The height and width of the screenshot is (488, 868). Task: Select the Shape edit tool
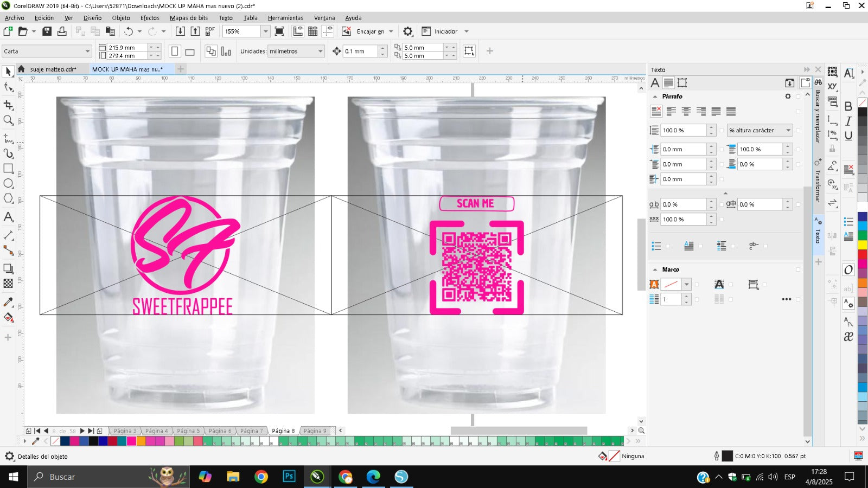click(x=8, y=87)
